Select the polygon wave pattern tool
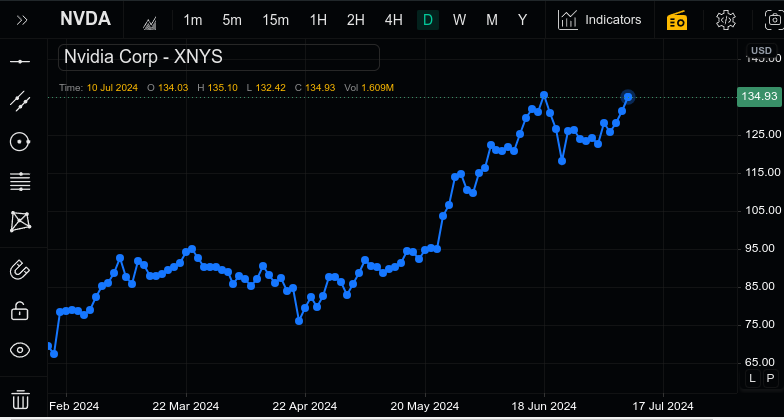Screen dimensions: 784x420 coord(20,222)
